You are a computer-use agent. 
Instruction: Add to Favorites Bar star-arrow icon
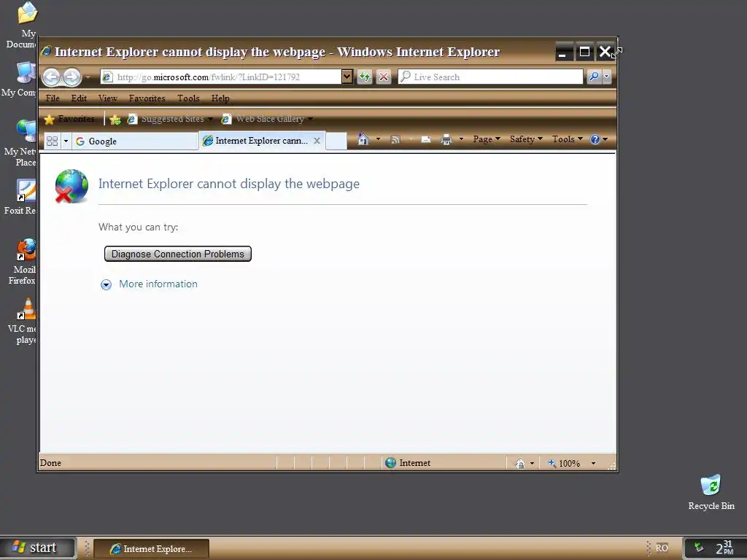click(x=115, y=120)
